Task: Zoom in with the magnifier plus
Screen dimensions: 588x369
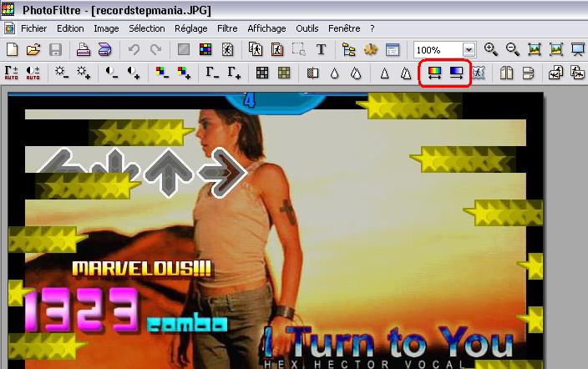Action: 491,49
